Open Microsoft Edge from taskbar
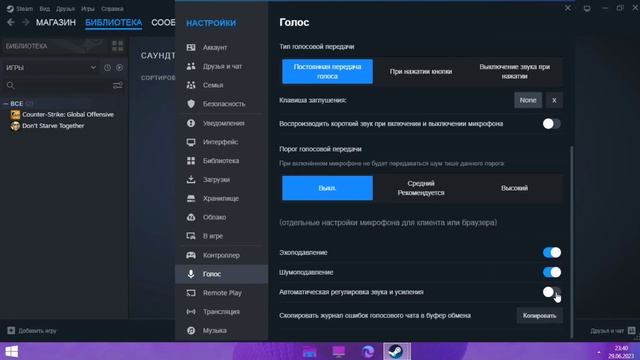The height and width of the screenshot is (360, 640). (x=368, y=351)
